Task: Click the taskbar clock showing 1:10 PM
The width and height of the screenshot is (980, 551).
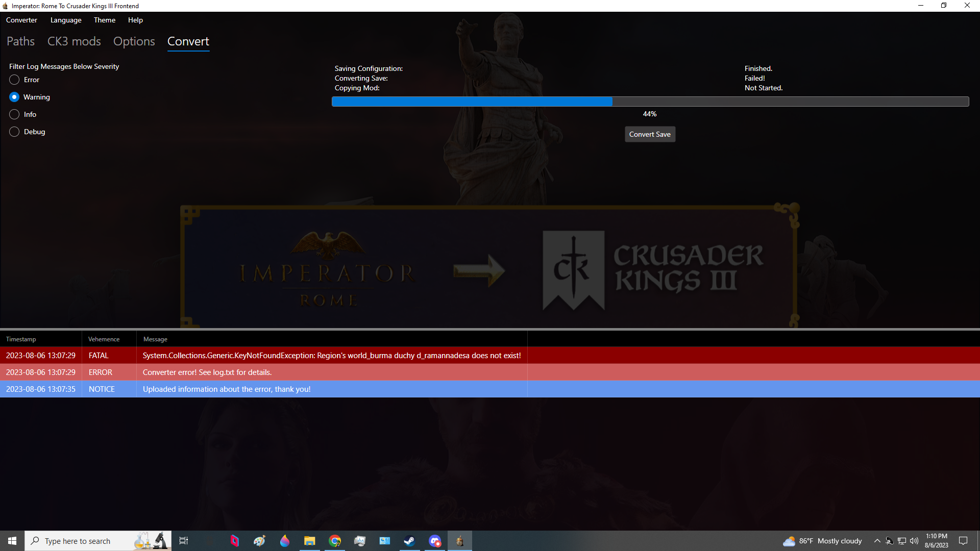Action: click(937, 541)
